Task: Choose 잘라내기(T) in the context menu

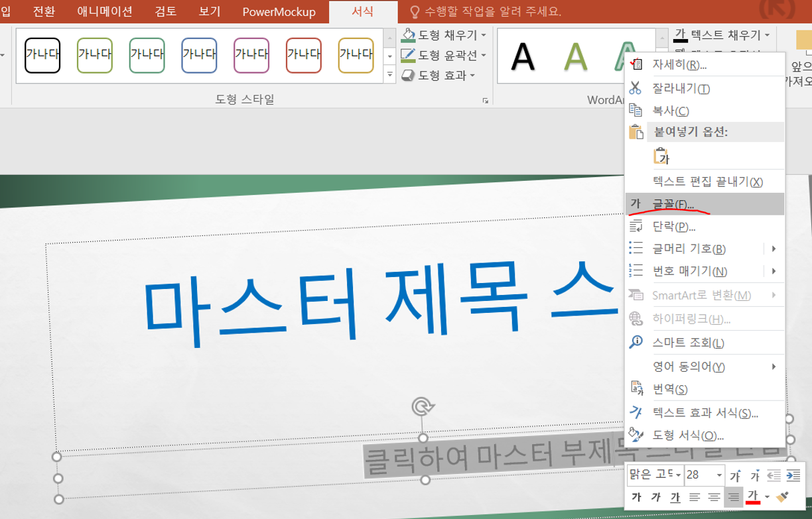Action: tap(705, 88)
